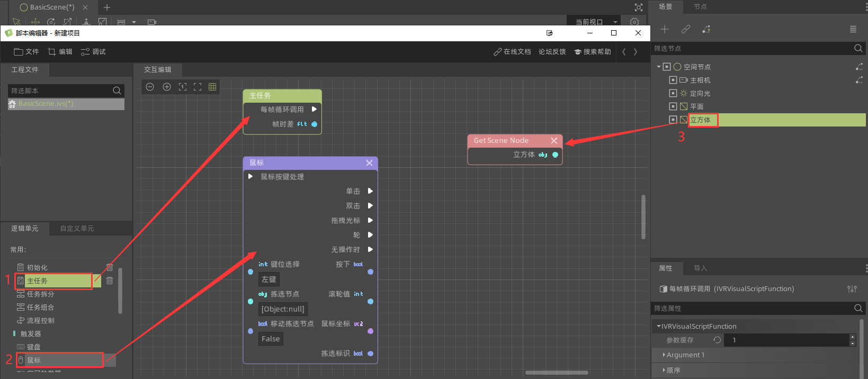
Task: Go back with the left chevron in script editor
Action: click(624, 52)
